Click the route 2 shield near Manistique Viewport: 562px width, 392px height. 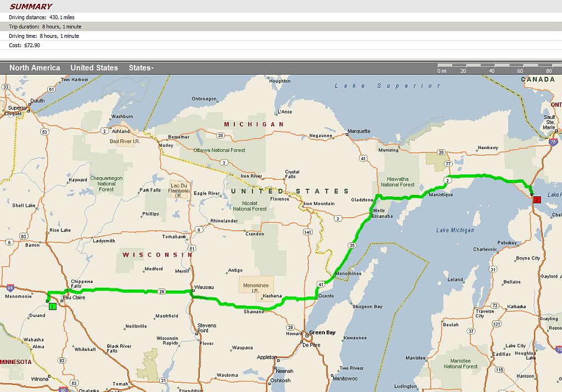(448, 180)
